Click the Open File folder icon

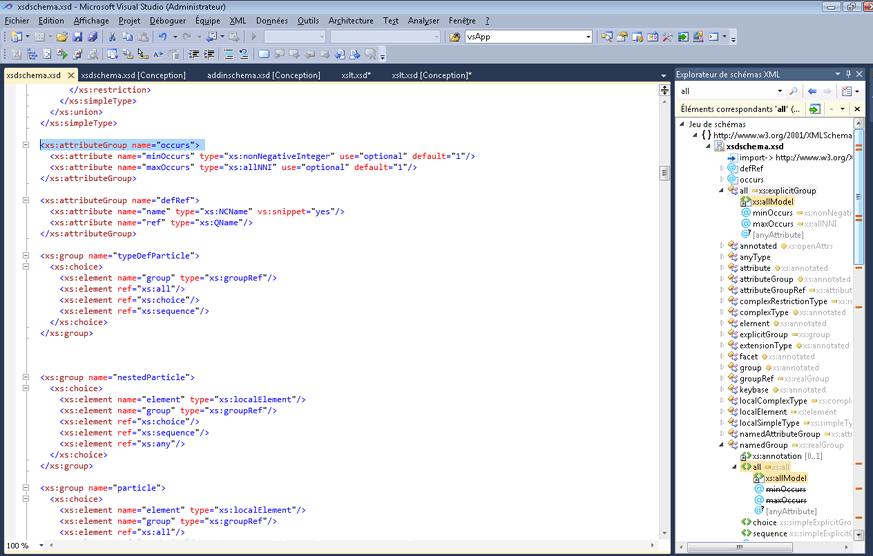click(x=62, y=37)
